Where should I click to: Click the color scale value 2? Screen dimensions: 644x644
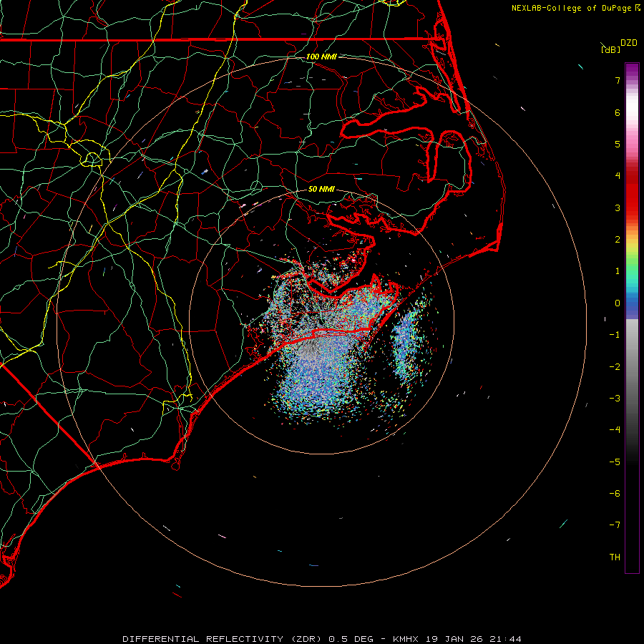[x=618, y=240]
